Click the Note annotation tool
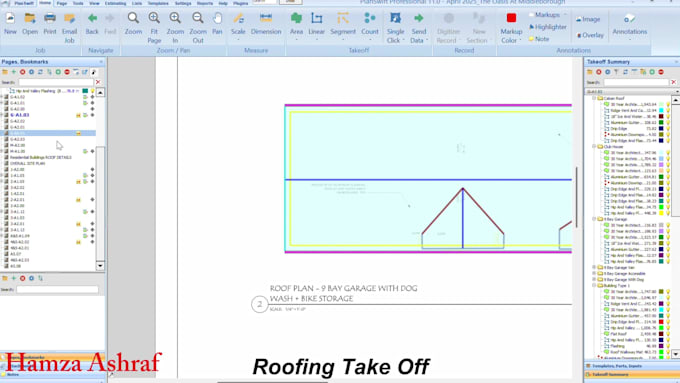This screenshot has width=680, height=383. pyautogui.click(x=539, y=39)
